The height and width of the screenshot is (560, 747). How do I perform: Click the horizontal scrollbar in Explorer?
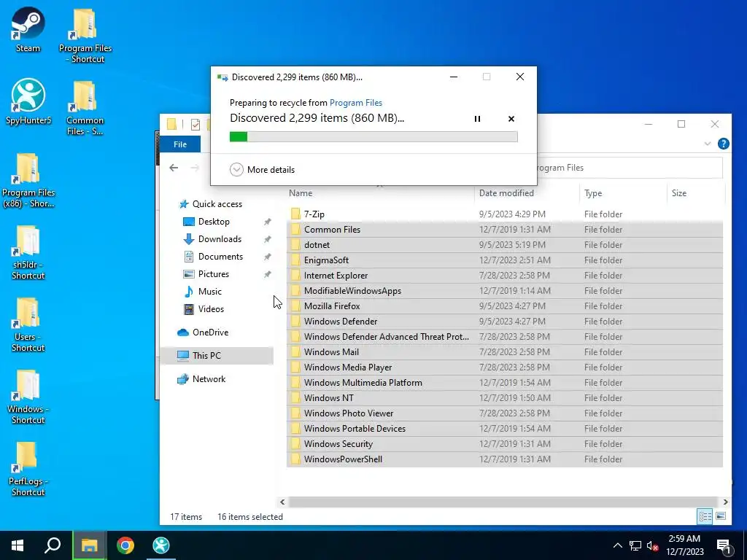pyautogui.click(x=503, y=502)
